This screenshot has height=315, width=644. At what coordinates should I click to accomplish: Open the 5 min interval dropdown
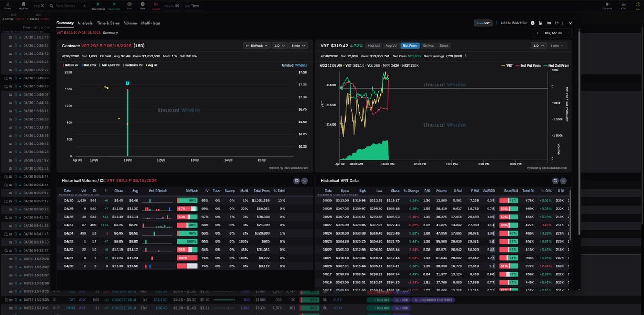point(298,46)
